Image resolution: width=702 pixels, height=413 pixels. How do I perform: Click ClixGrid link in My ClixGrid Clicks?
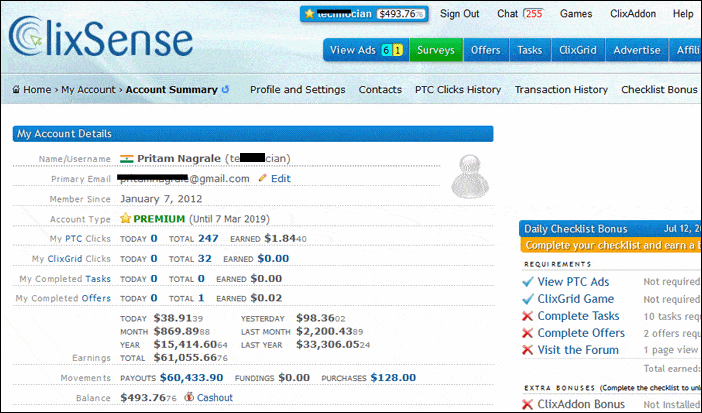(65, 258)
